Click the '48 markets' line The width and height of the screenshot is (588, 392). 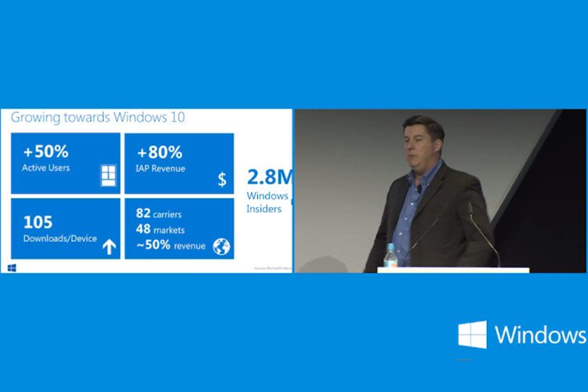coord(160,229)
